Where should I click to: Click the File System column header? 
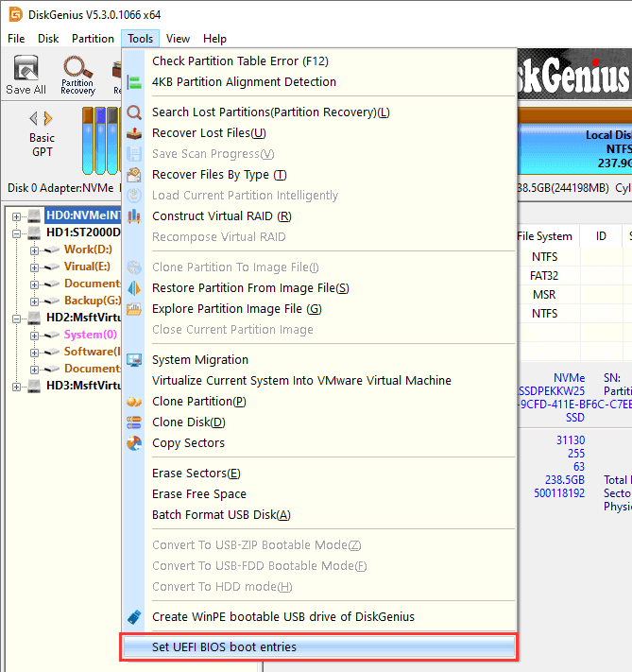click(x=544, y=236)
